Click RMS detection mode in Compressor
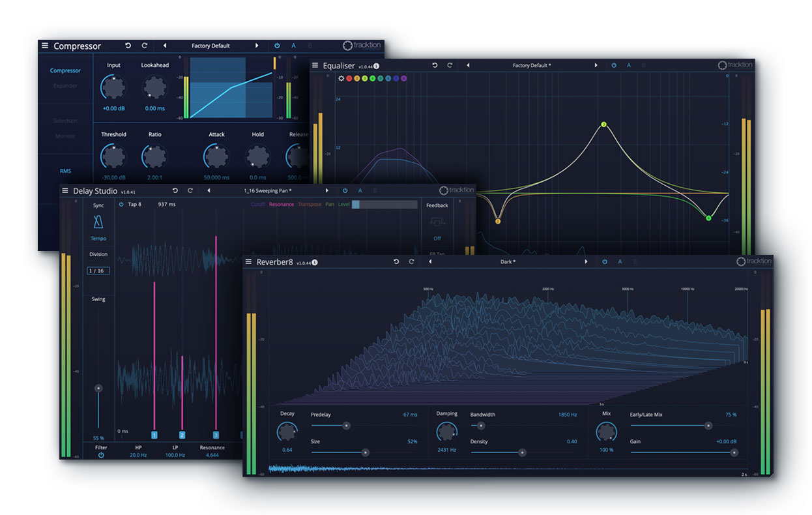Viewport: 812px width, 515px height. click(65, 171)
